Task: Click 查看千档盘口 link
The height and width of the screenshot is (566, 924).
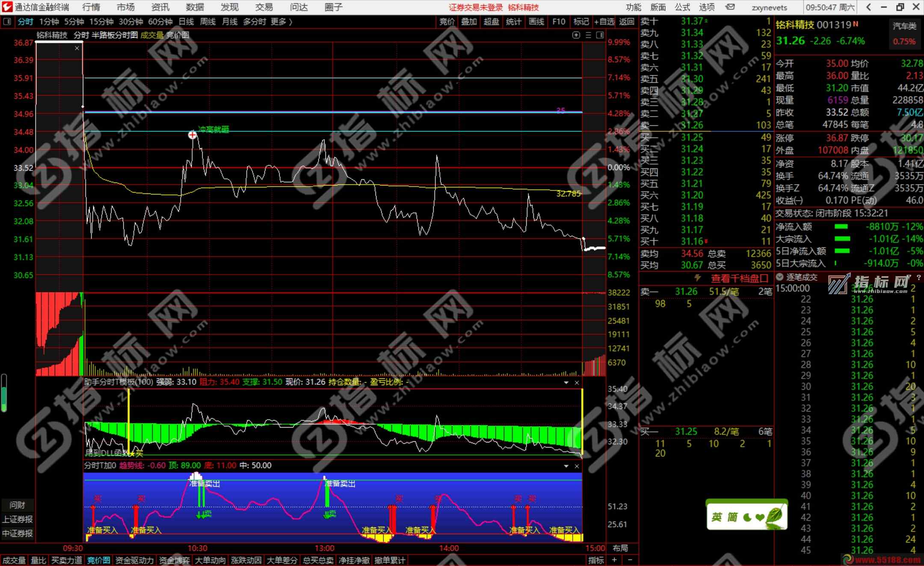Action: pyautogui.click(x=740, y=279)
